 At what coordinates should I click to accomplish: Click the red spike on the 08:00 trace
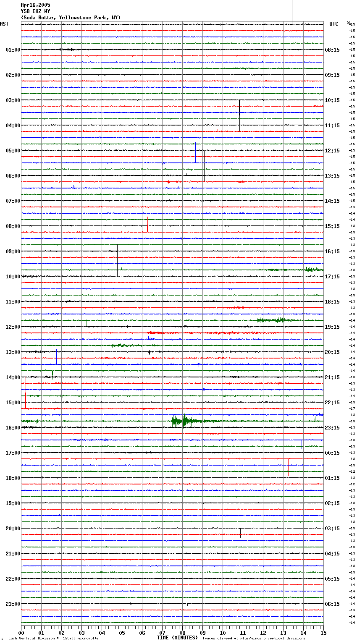tap(147, 224)
